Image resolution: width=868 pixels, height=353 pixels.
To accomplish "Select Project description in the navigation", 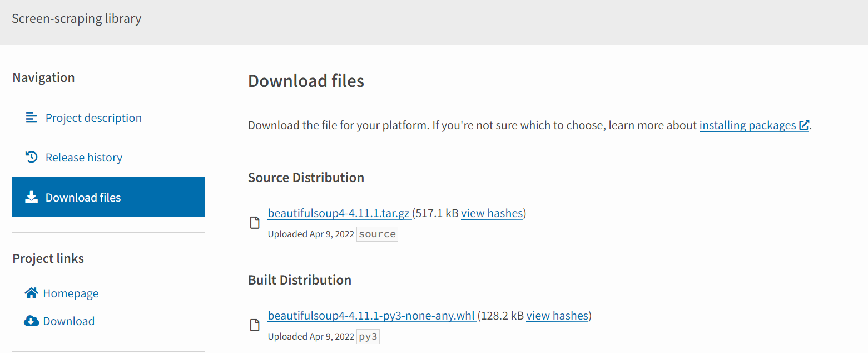I will tap(93, 117).
